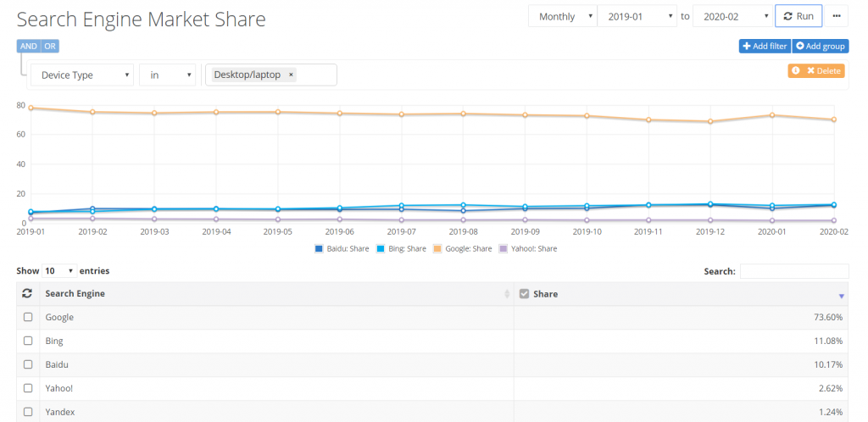Check the Bing row checkbox
This screenshot has height=422, width=868.
(28, 341)
